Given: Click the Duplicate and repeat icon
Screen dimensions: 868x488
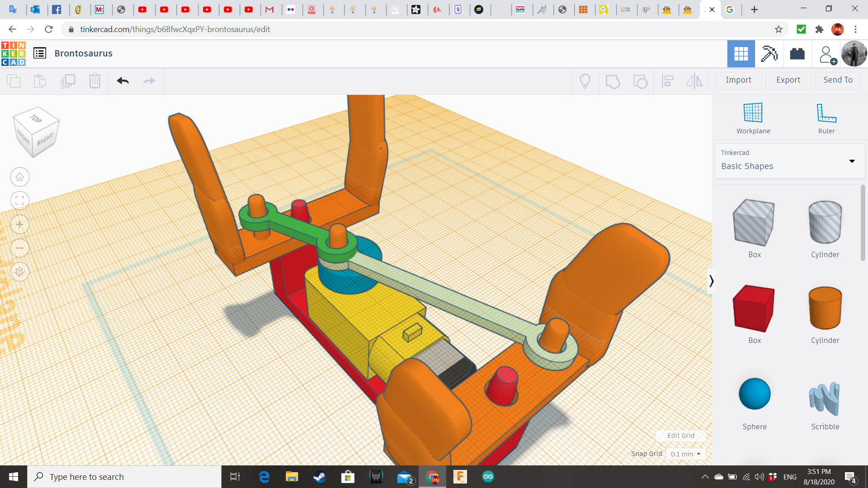Looking at the screenshot, I should click(68, 81).
